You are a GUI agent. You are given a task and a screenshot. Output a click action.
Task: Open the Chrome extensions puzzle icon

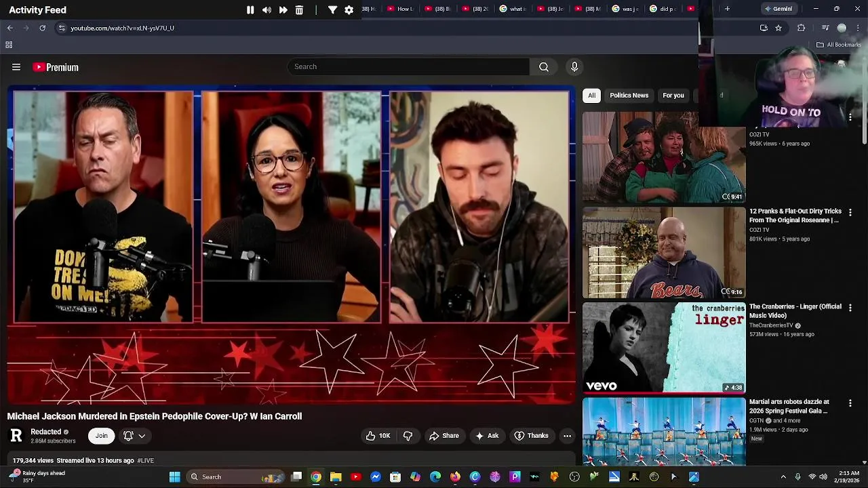tap(802, 28)
